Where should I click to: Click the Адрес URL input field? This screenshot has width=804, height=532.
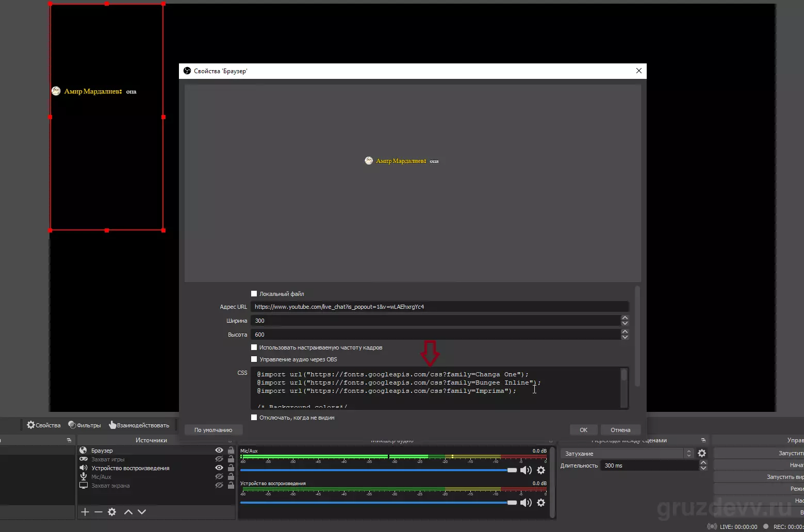click(x=439, y=307)
